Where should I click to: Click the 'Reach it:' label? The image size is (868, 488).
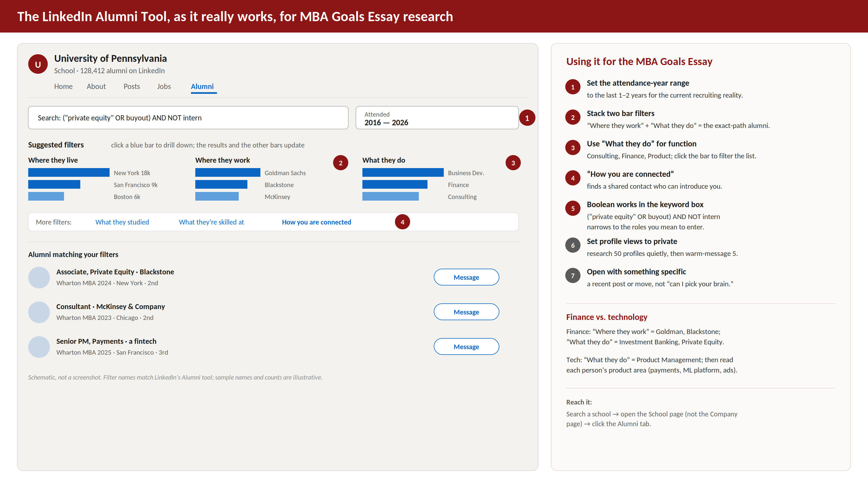coord(579,402)
